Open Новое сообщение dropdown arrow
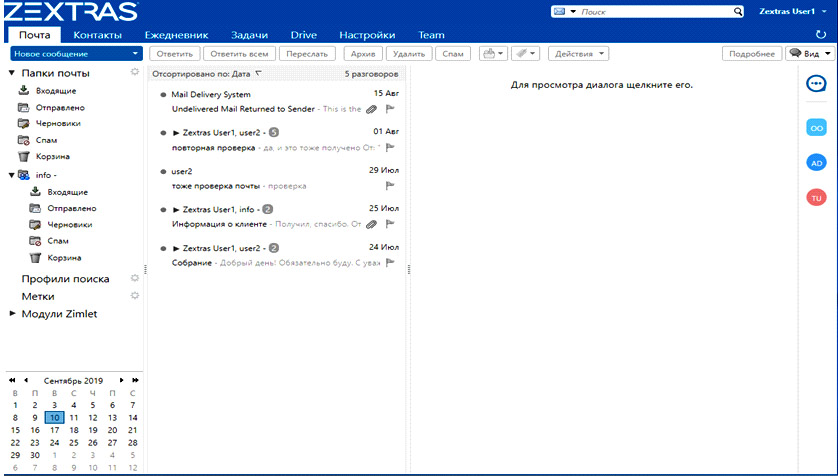838x476 pixels. coord(135,53)
